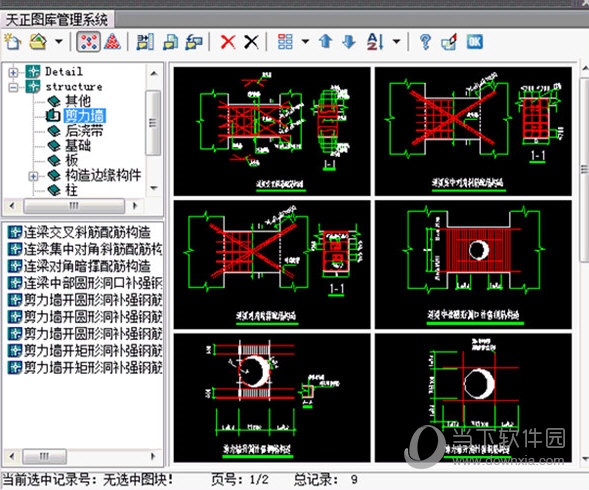Click the blue up arrow page icon

pos(326,42)
